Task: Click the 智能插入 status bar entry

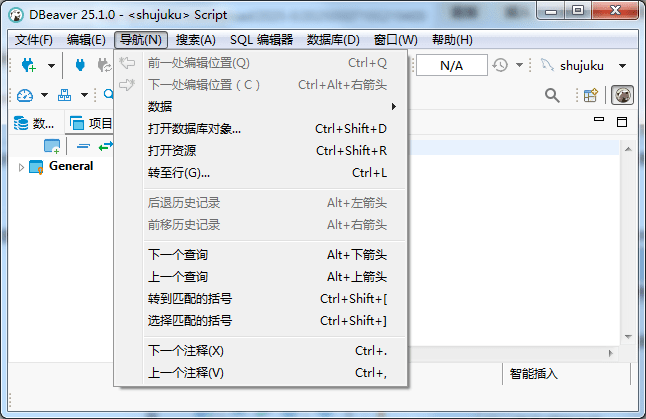Action: point(534,374)
